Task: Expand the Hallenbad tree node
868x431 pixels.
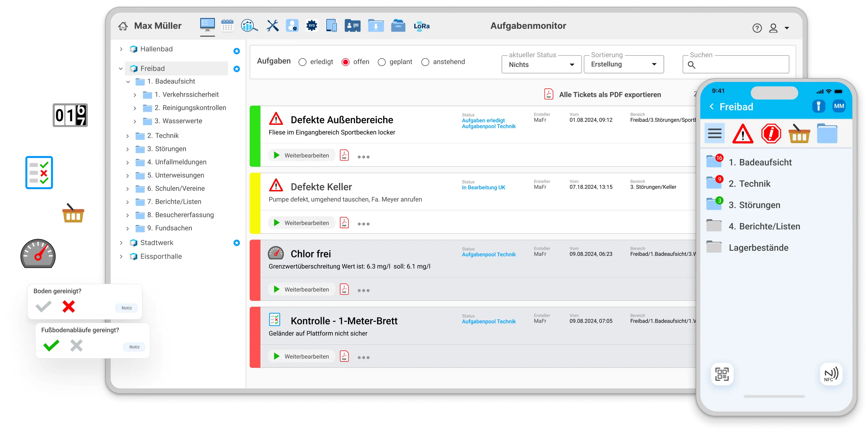Action: 121,49
